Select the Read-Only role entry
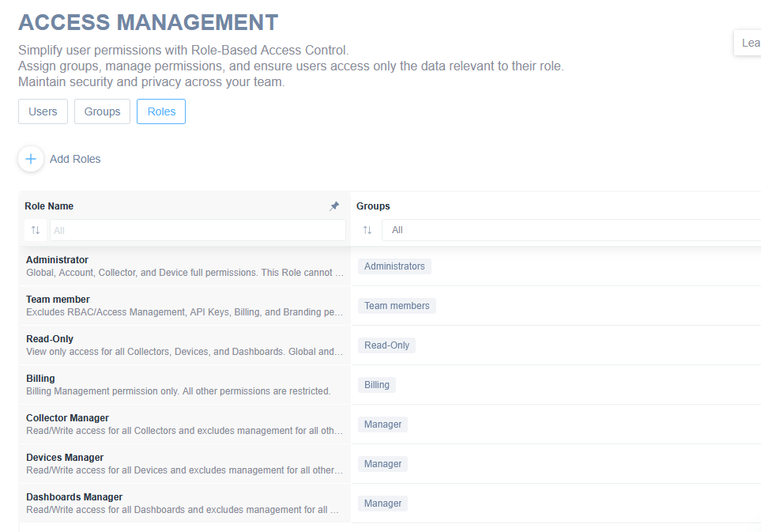This screenshot has height=532, width=761. [x=50, y=339]
